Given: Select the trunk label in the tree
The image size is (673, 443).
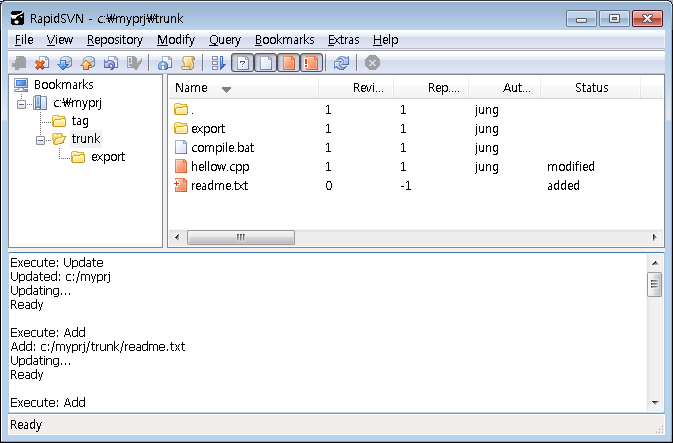Looking at the screenshot, I should [x=86, y=139].
